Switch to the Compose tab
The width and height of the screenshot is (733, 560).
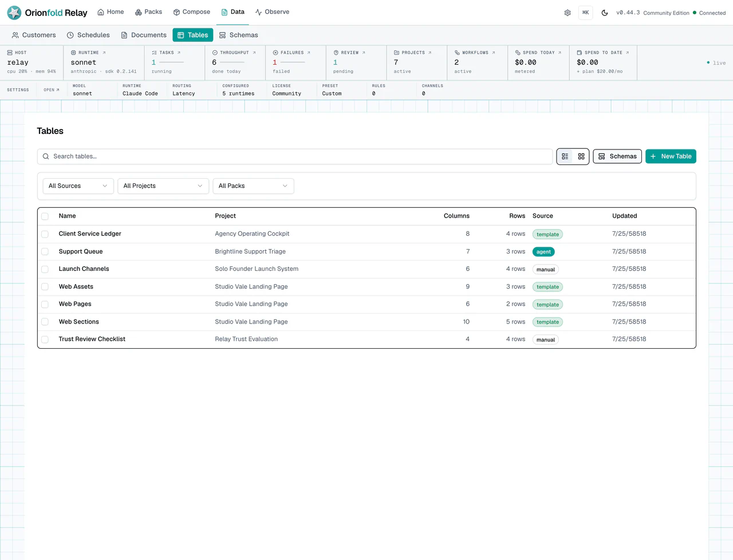[x=192, y=12]
